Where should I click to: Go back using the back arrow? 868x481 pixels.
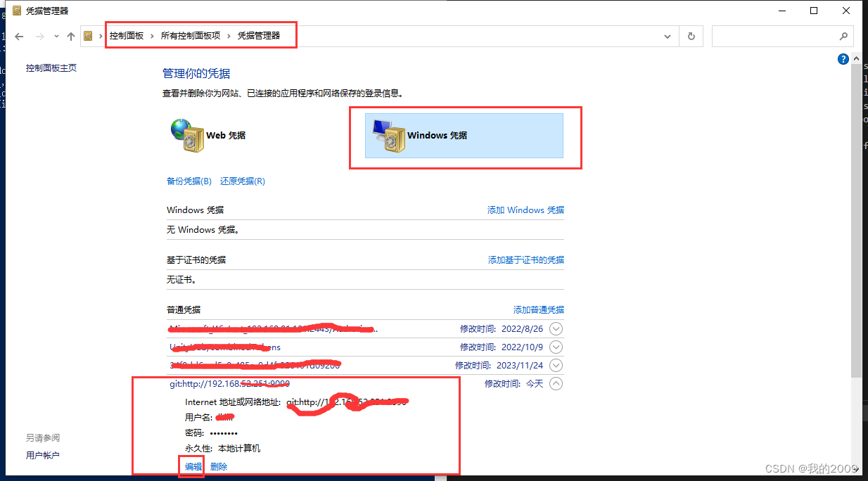point(19,36)
